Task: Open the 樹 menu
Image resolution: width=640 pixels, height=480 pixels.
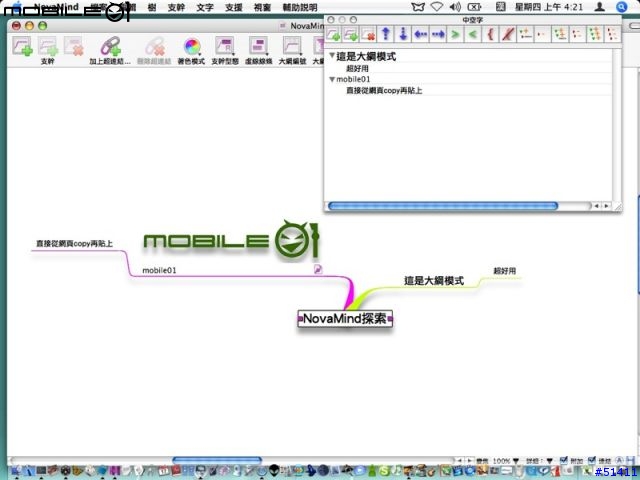Action: pos(152,7)
